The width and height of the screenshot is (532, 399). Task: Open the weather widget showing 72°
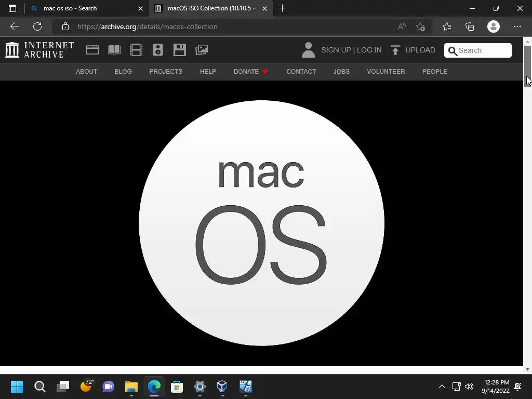pyautogui.click(x=86, y=386)
